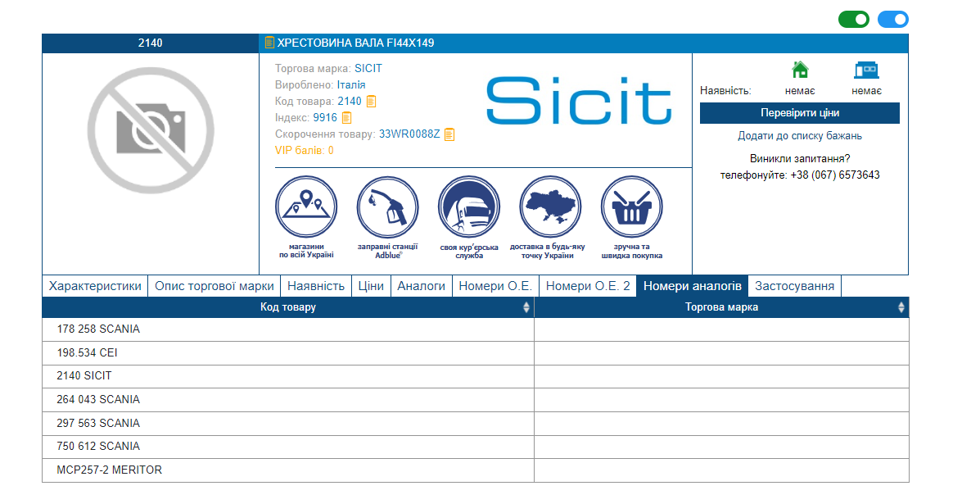Click the green house availability icon

coord(800,70)
